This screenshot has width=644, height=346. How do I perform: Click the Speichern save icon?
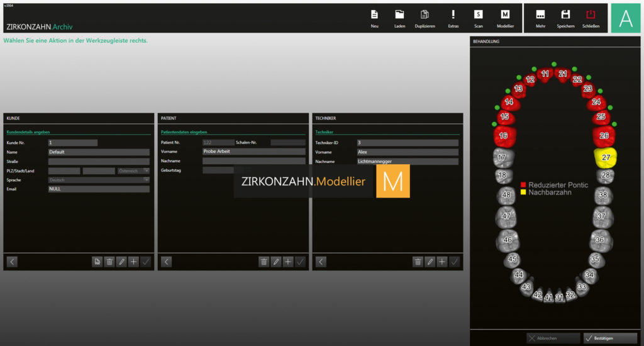coord(565,14)
